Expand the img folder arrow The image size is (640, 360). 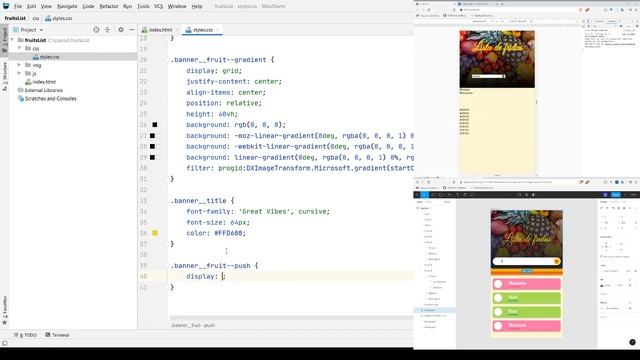(19, 65)
